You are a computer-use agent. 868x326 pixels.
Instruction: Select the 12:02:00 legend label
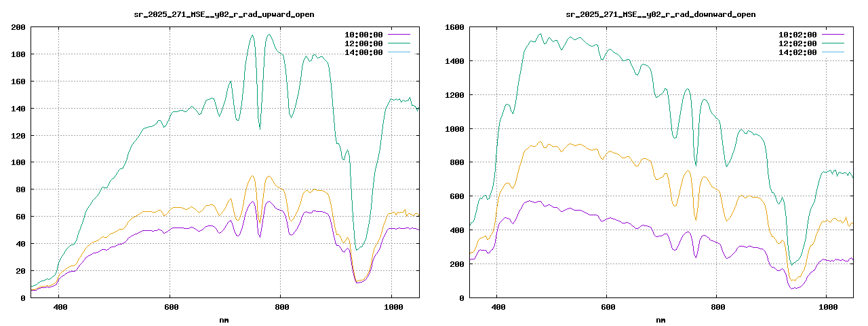(x=798, y=43)
